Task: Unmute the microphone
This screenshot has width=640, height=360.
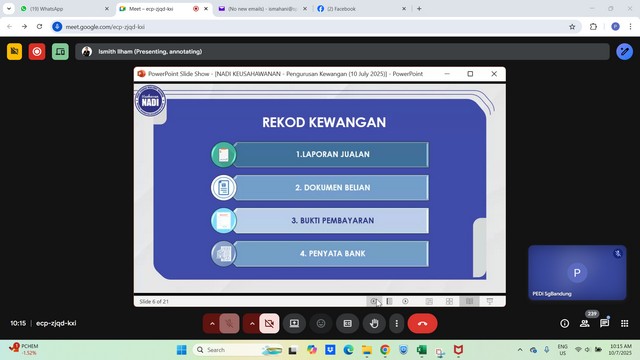Action: point(229,324)
